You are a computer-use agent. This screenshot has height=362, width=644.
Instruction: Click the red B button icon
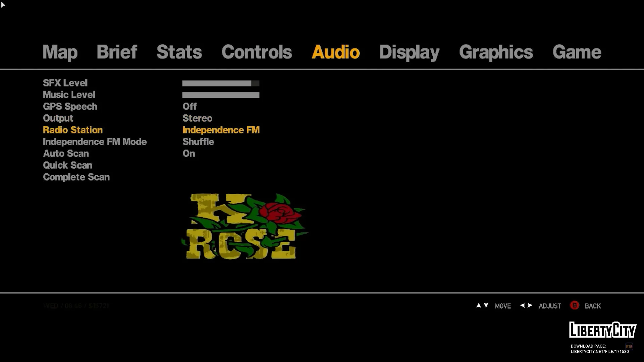click(x=575, y=305)
